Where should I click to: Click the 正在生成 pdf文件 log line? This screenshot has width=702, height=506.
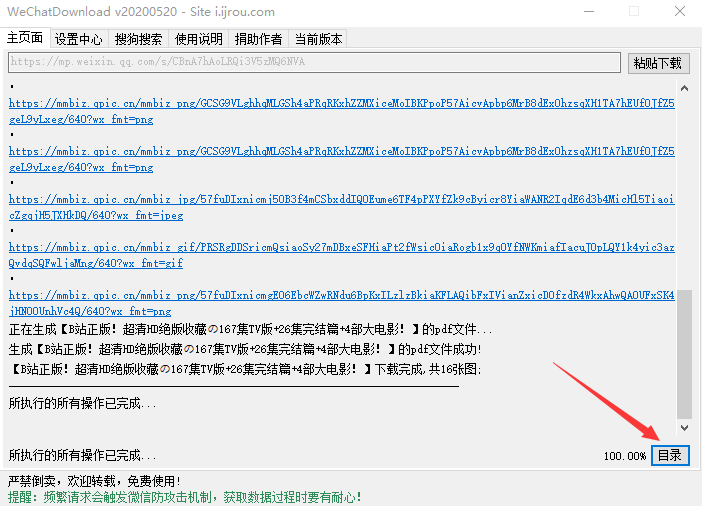click(x=250, y=330)
